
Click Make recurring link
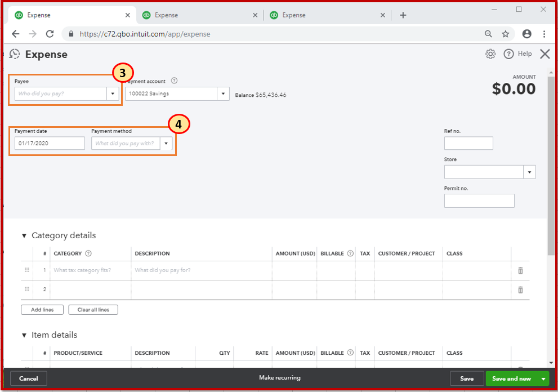(280, 377)
